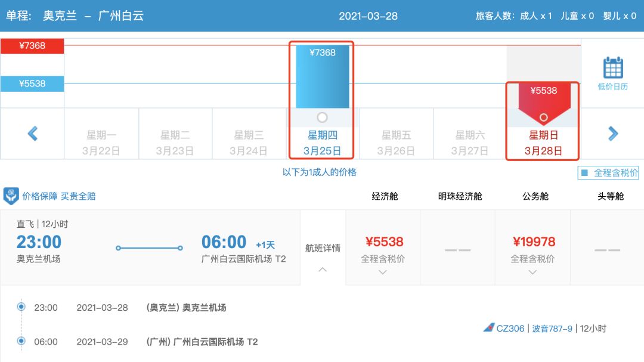This screenshot has height=362, width=644.
Task: Expand the business class ¥19978 fare dropdown
Action: [x=532, y=273]
